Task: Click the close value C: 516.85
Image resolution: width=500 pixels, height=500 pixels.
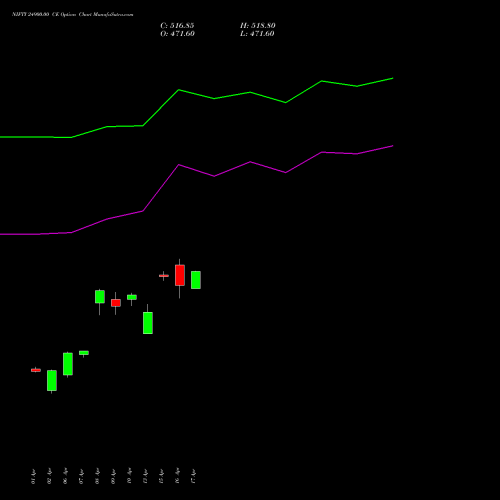Action: coord(177,26)
